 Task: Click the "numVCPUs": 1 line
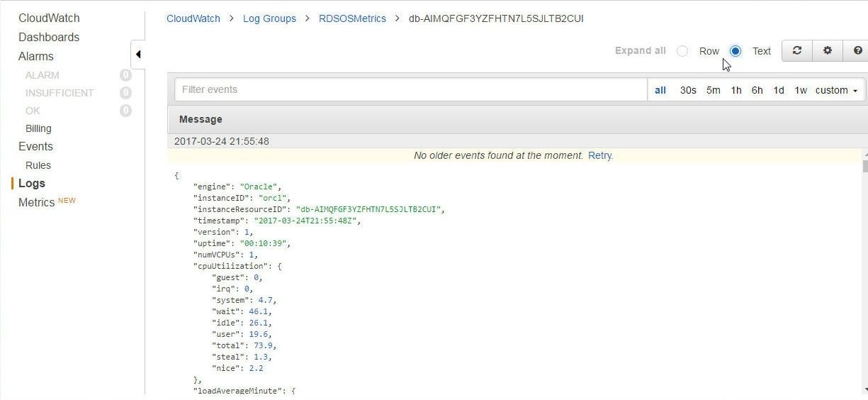[226, 255]
